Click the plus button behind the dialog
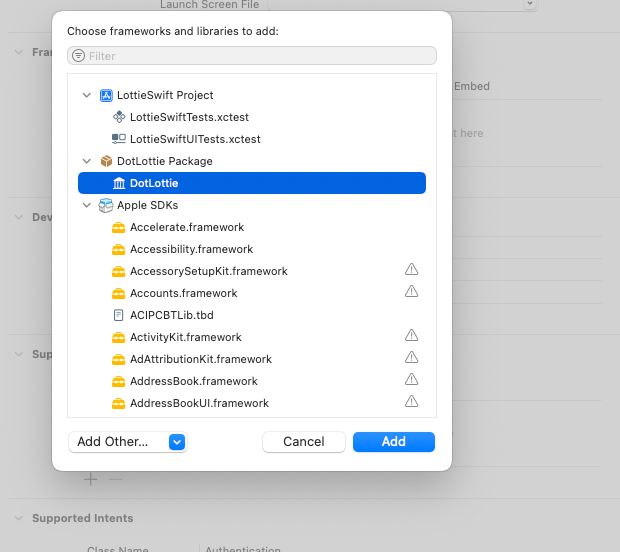620x552 pixels. pos(91,480)
